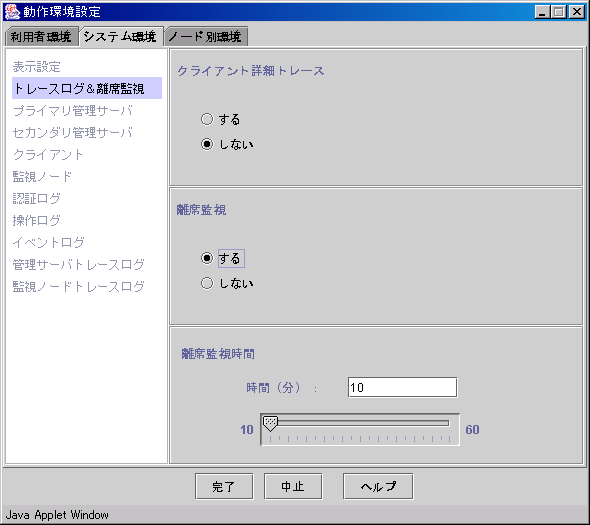Click the 完了 button
The image size is (590, 525).
(x=224, y=487)
